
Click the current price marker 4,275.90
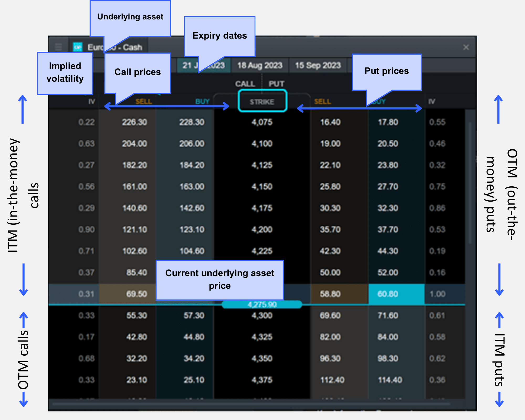(x=262, y=304)
